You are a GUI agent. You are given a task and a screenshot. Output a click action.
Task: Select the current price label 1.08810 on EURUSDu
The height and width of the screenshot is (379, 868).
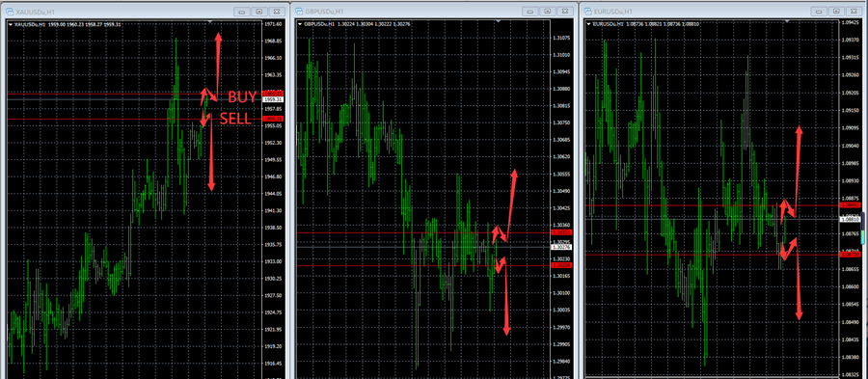pos(850,219)
